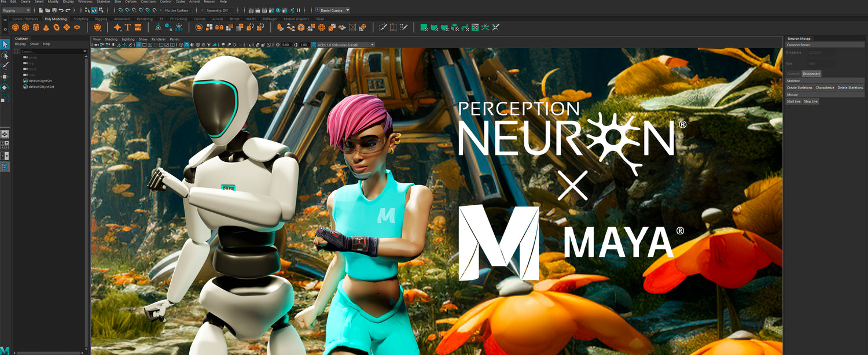Viewport: 868px width, 355px height.
Task: Expand the Outliner search filter arrow
Action: [85, 51]
